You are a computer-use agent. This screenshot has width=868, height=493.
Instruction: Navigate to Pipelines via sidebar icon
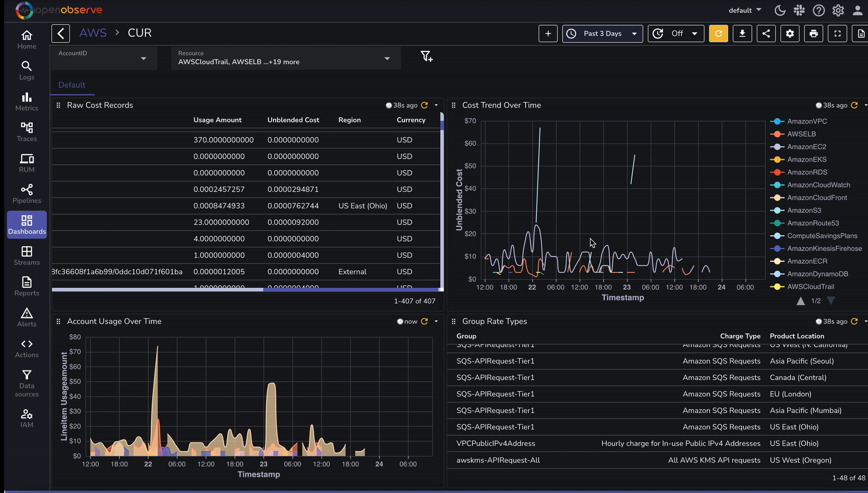coord(27,193)
